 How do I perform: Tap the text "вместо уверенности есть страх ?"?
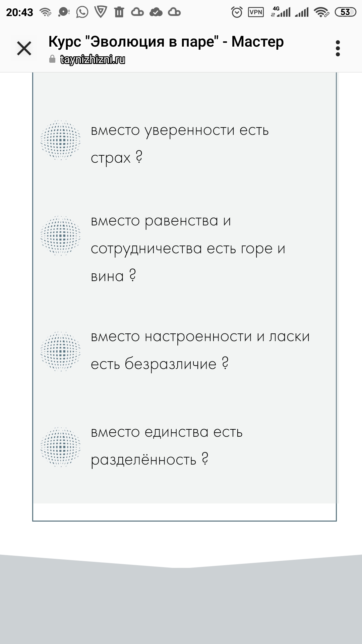tap(180, 144)
